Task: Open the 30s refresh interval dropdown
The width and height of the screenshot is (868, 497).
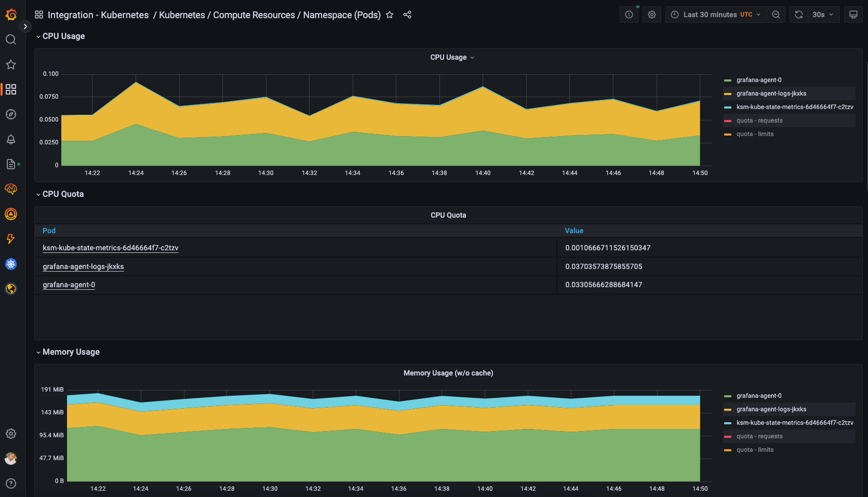Action: coord(822,15)
